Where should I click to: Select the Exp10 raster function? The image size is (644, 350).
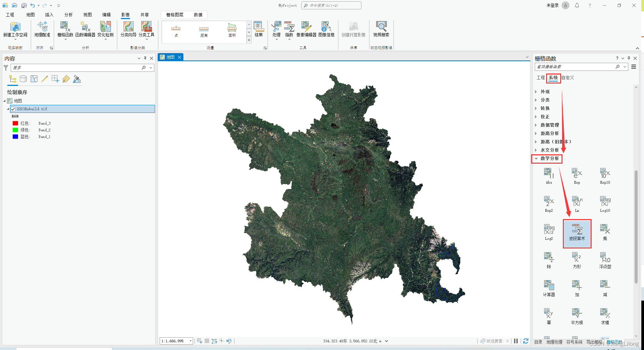click(605, 176)
